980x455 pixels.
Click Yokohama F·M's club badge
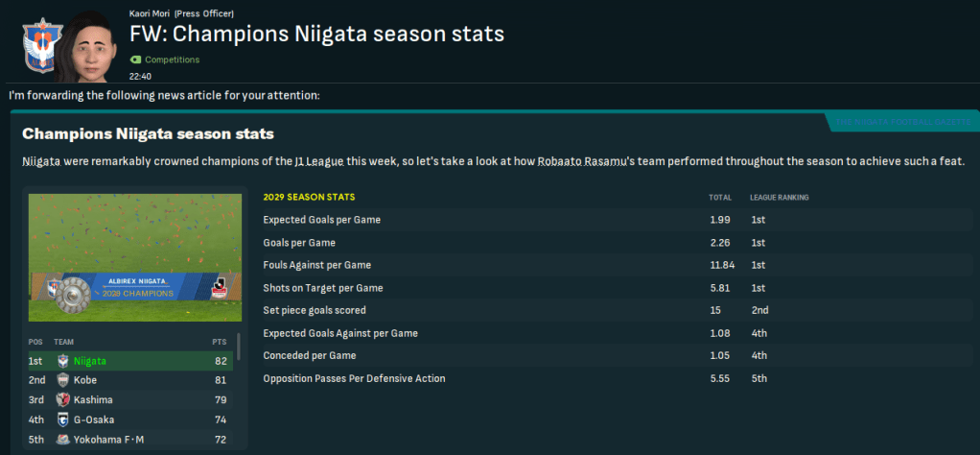62,439
